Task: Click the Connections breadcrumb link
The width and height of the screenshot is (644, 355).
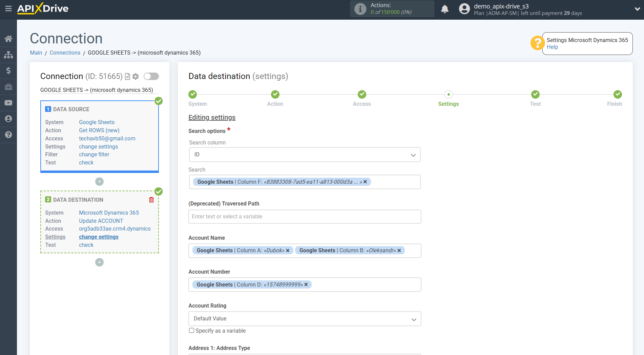Action: tap(65, 53)
